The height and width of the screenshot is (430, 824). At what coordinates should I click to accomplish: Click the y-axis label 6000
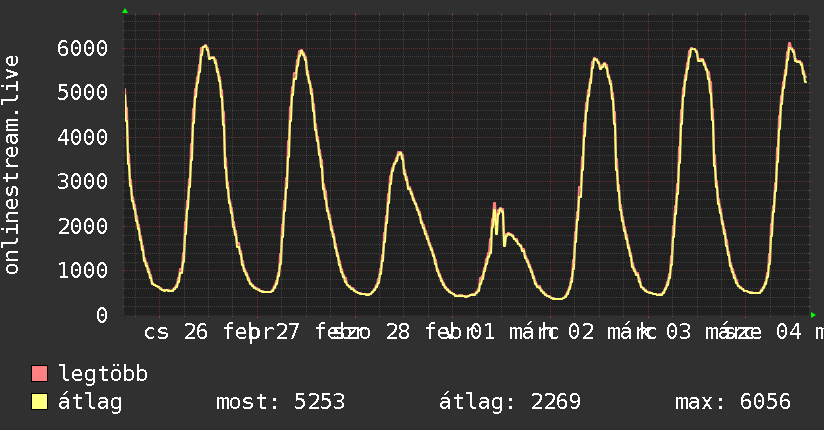pos(83,48)
